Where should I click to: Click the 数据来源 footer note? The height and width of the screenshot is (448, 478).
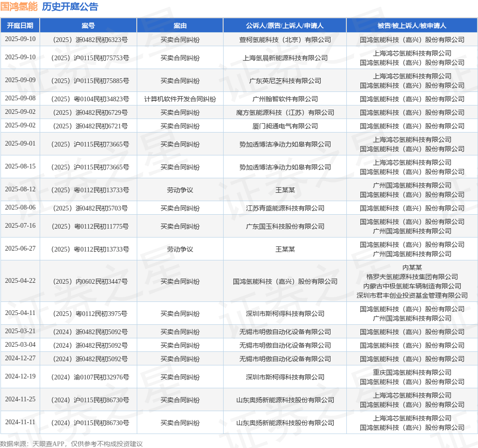pos(71,444)
